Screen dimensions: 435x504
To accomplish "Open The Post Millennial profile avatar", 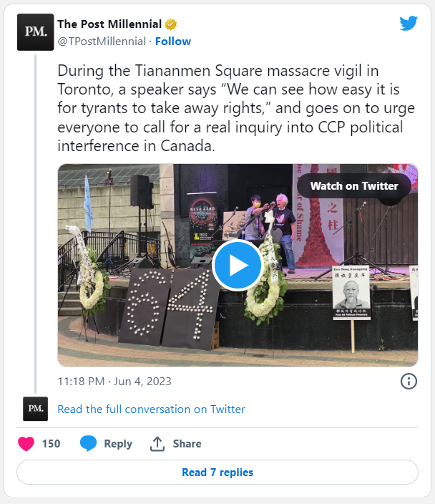I will click(x=35, y=32).
